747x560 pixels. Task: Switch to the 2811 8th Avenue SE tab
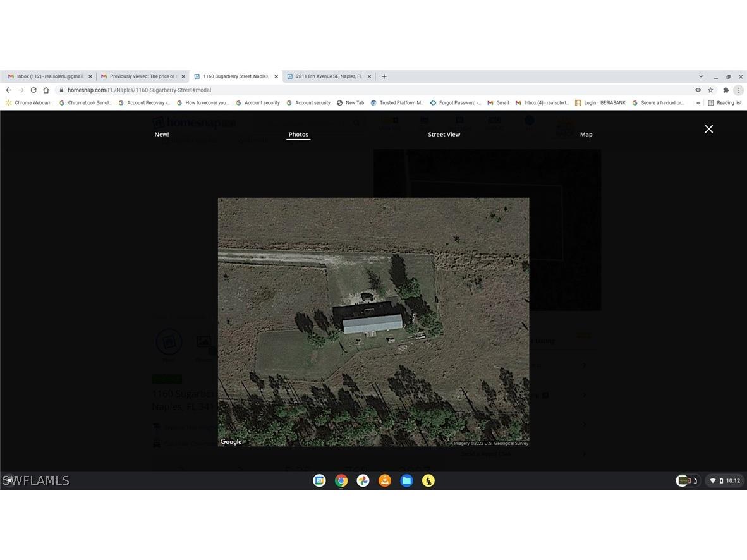point(328,76)
